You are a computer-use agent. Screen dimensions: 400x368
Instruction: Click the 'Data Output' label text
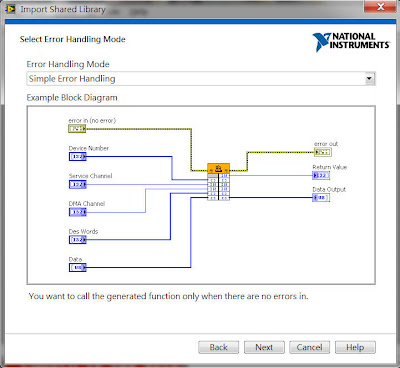pos(329,189)
